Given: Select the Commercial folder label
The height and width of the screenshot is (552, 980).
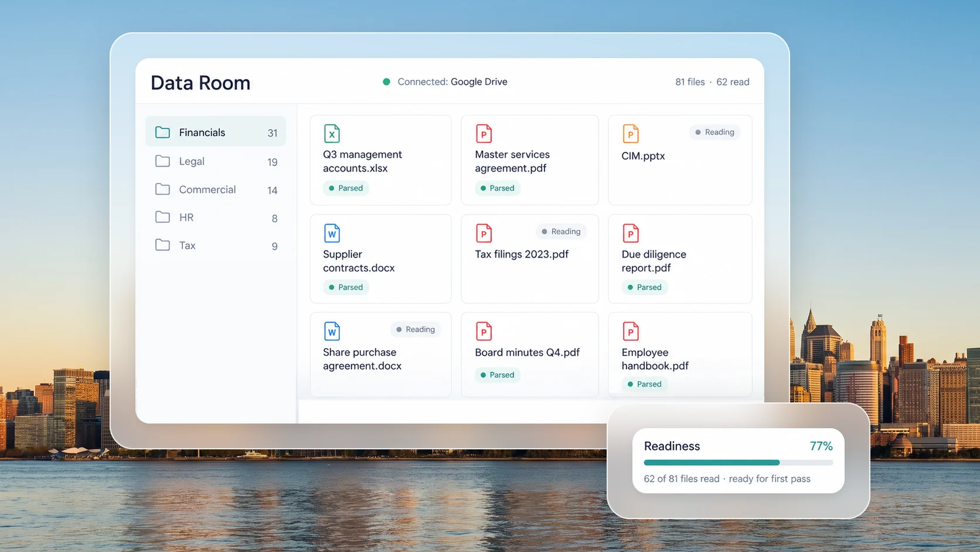Looking at the screenshot, I should pos(207,189).
